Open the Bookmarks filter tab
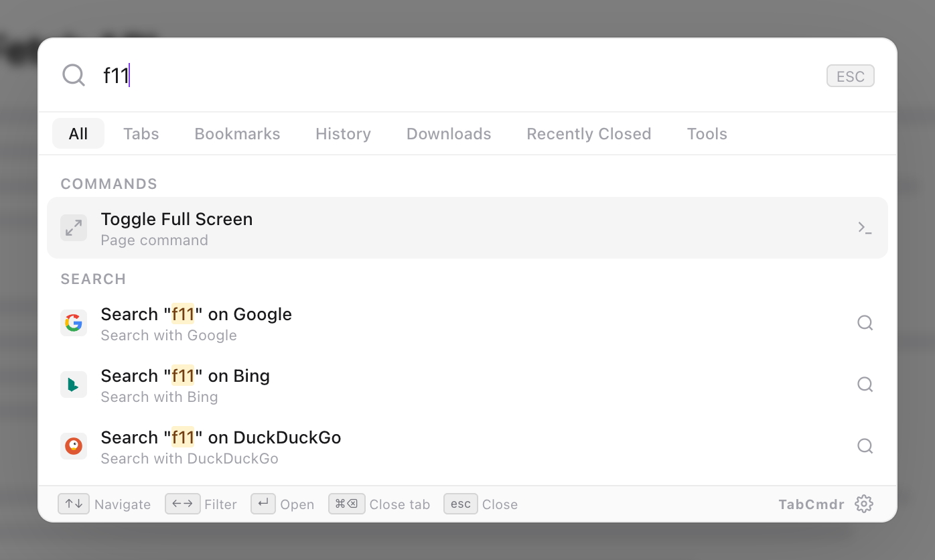The height and width of the screenshot is (560, 935). 237,133
